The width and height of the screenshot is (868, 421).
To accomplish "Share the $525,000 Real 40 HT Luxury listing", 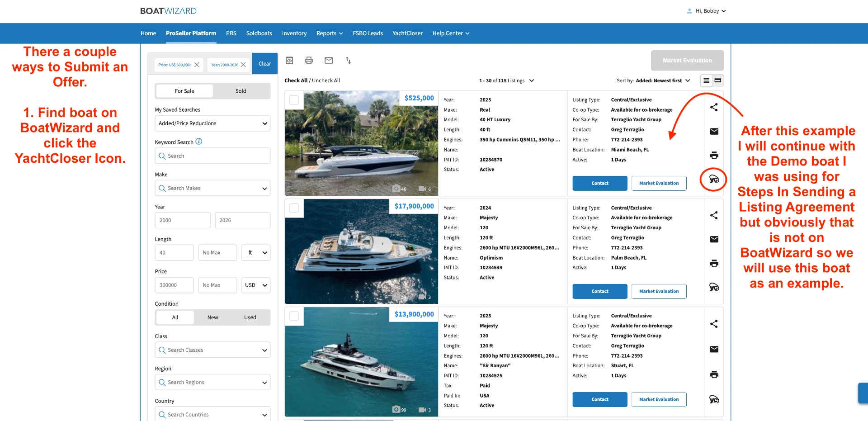I will pos(714,107).
